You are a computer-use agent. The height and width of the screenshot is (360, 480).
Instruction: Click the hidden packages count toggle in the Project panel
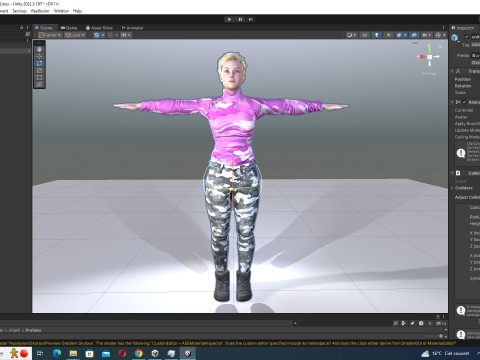coord(441,323)
